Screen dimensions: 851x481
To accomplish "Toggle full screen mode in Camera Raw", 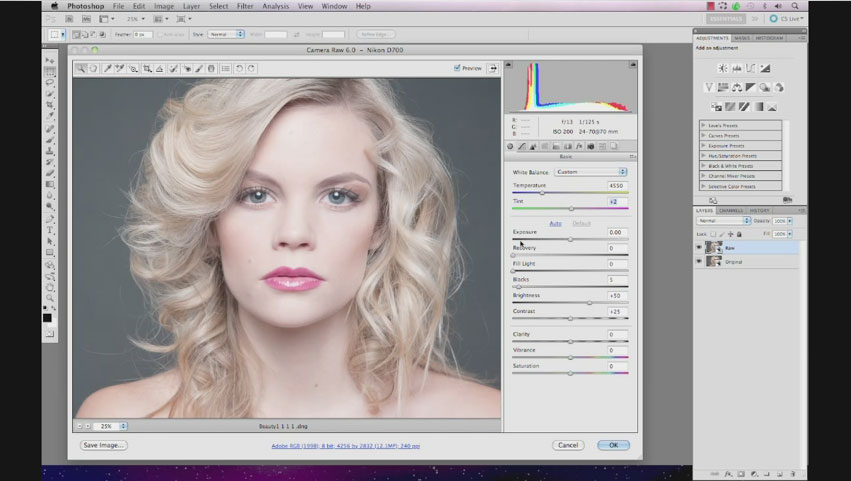I will click(493, 68).
